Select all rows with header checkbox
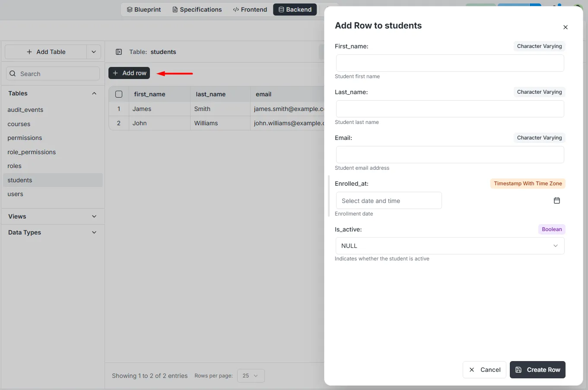 pyautogui.click(x=119, y=94)
